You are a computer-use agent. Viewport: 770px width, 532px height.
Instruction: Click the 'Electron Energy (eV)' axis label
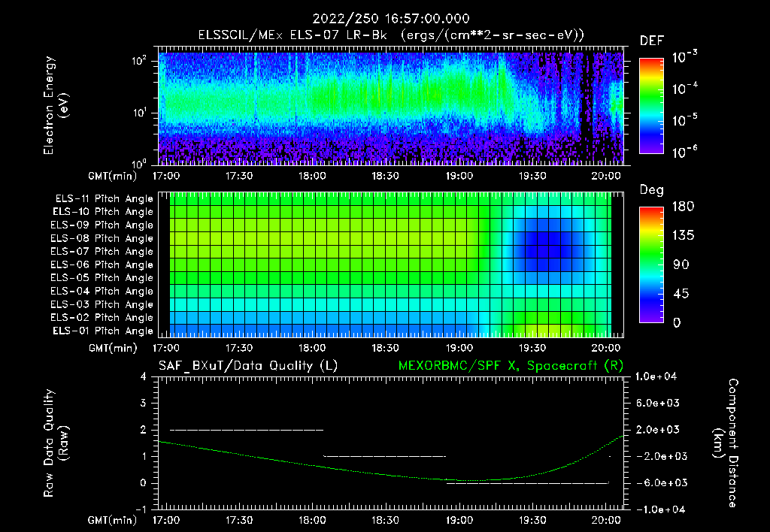tap(56, 105)
